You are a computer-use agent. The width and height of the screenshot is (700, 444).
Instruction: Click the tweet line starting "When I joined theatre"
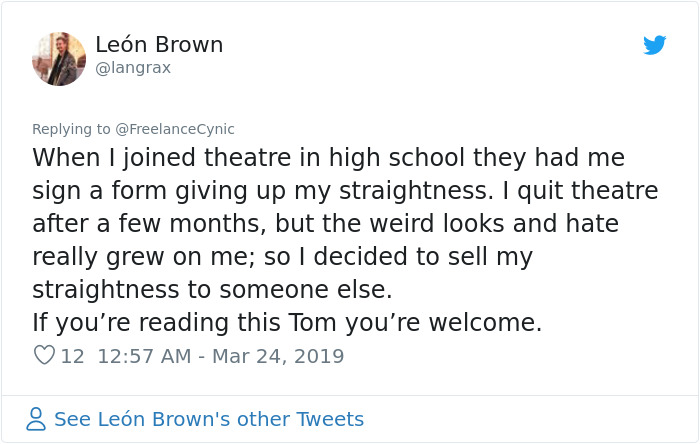coord(328,158)
